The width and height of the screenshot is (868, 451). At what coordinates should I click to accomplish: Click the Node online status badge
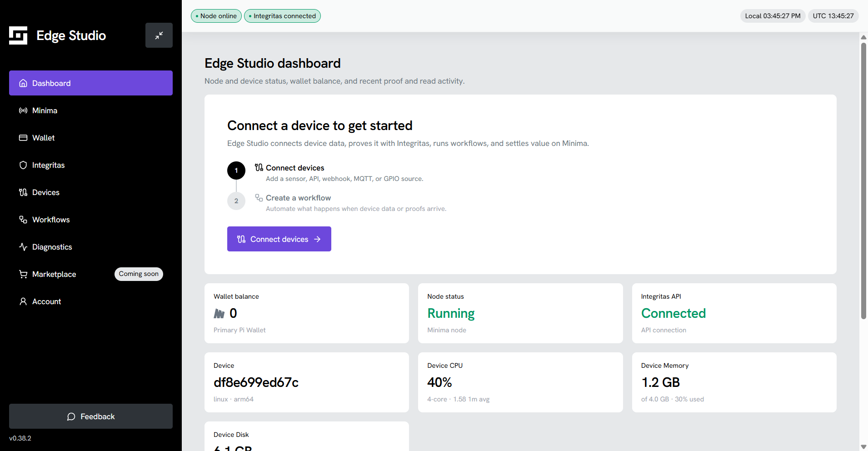point(216,16)
